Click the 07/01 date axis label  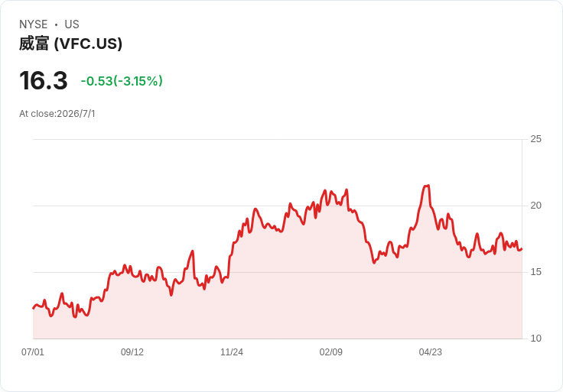point(33,352)
